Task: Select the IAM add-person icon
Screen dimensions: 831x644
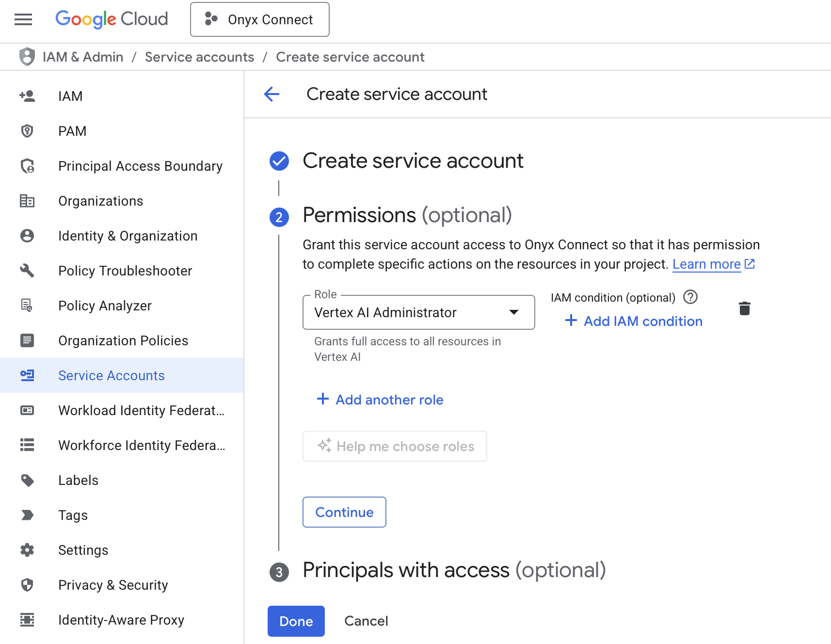Action: point(27,96)
